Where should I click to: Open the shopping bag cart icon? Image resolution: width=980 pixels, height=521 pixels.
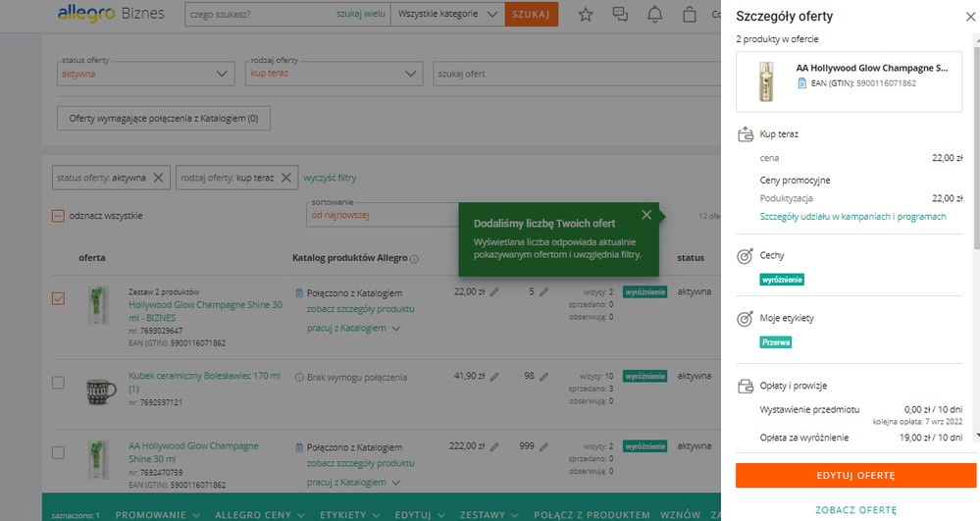click(x=690, y=15)
